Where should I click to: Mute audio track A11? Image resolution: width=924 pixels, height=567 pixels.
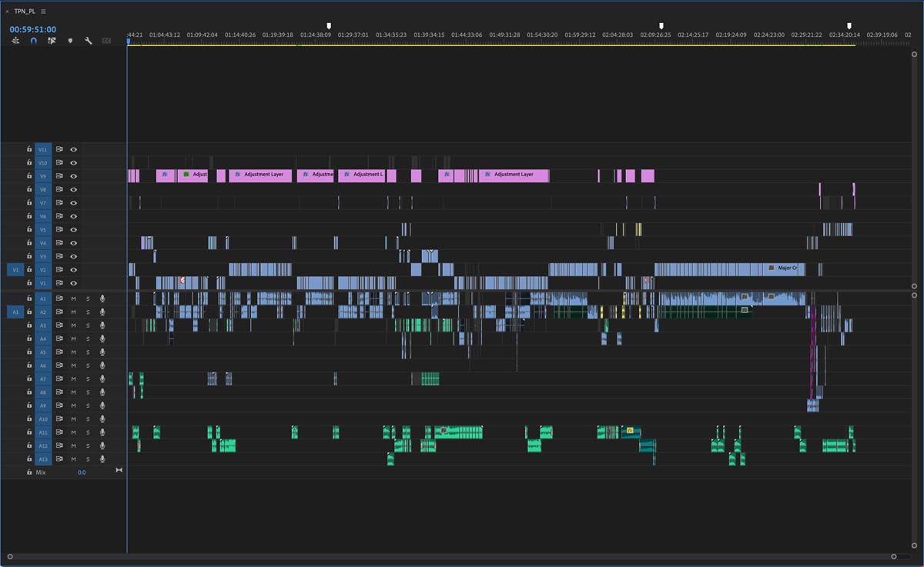tap(74, 432)
